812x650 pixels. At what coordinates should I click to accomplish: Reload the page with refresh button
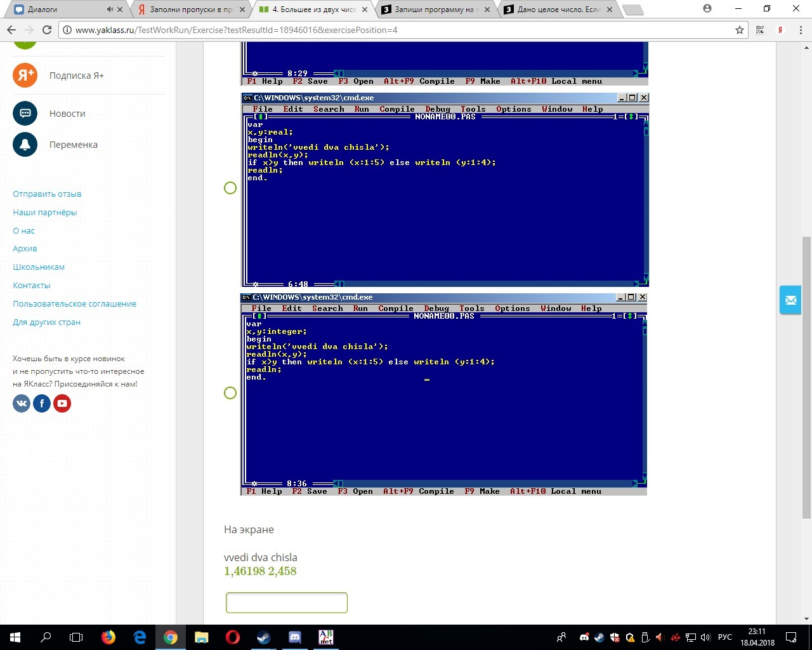[x=47, y=30]
